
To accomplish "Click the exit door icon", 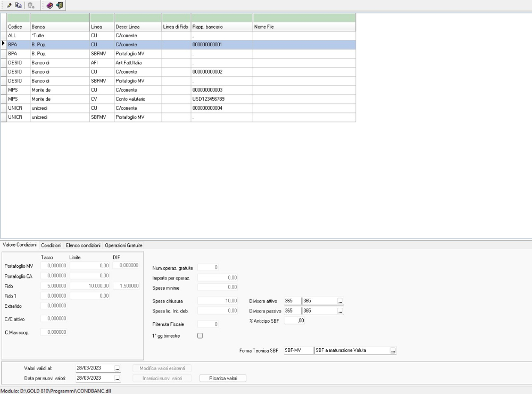I will tap(59, 5).
